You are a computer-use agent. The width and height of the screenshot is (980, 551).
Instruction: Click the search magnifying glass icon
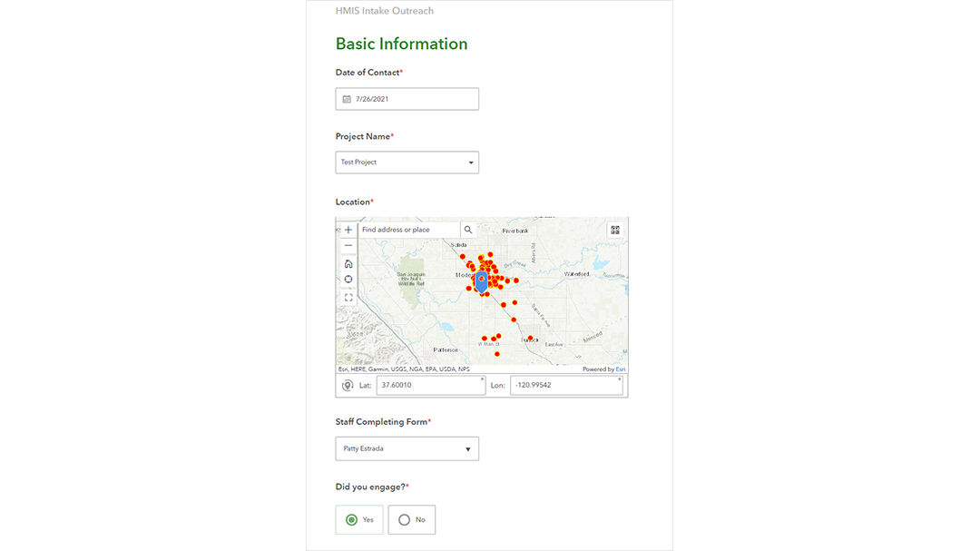[468, 230]
